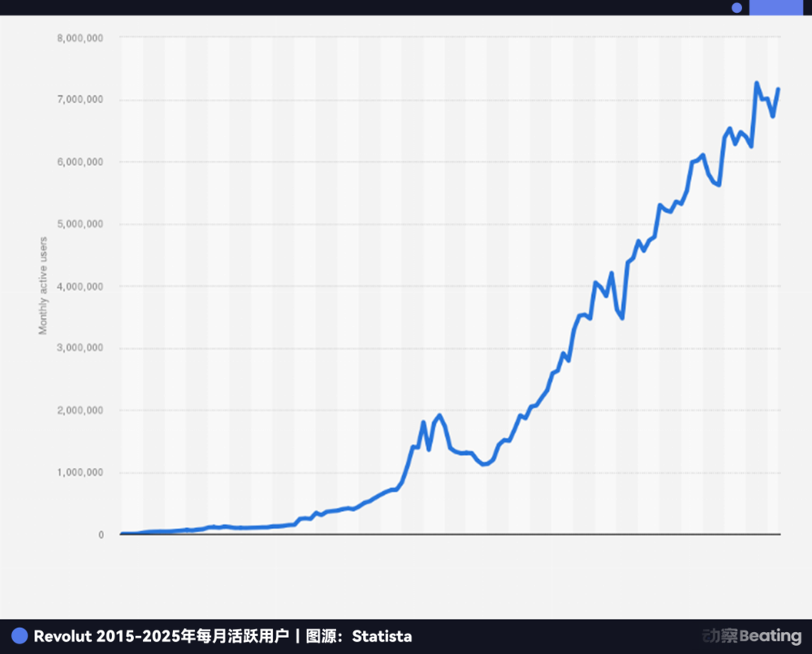Select the Statista source text
This screenshot has height=654, width=812.
[x=382, y=636]
